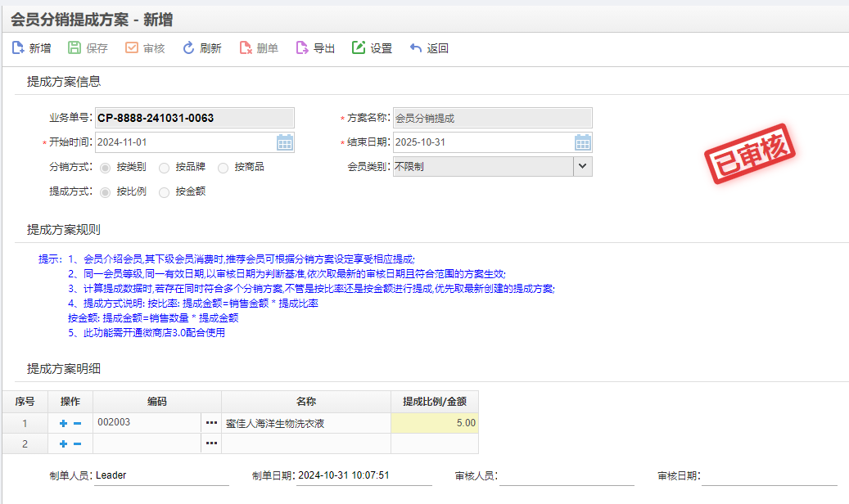Expand the 会员类别 dropdown arrow
This screenshot has height=504, width=849.
(583, 166)
